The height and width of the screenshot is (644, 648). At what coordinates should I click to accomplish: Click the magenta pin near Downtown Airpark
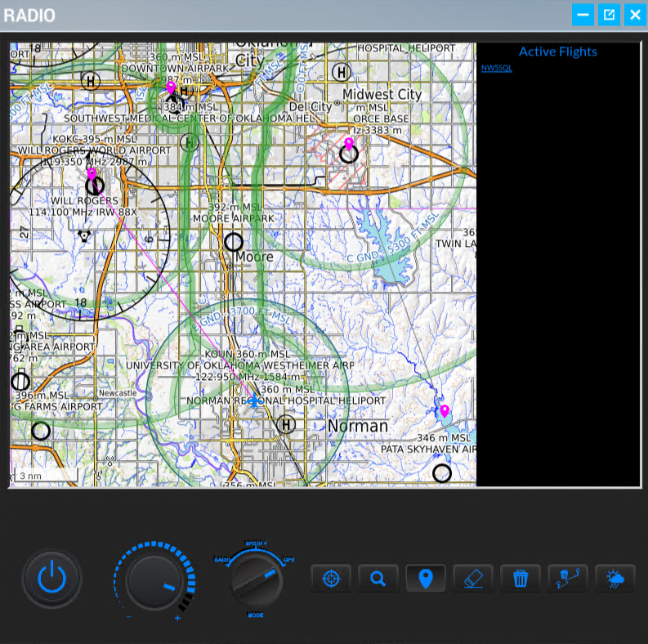(171, 87)
